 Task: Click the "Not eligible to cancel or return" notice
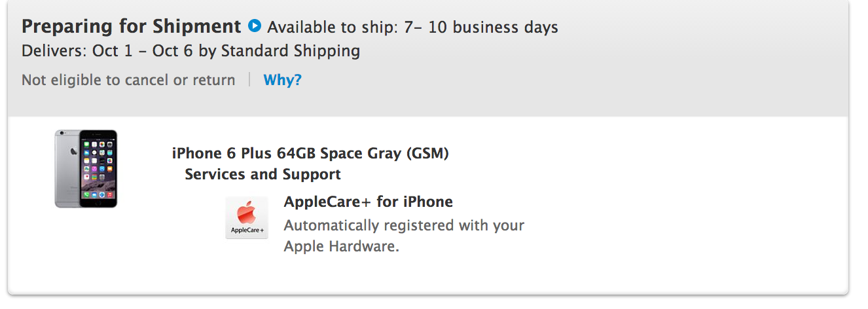click(x=128, y=80)
